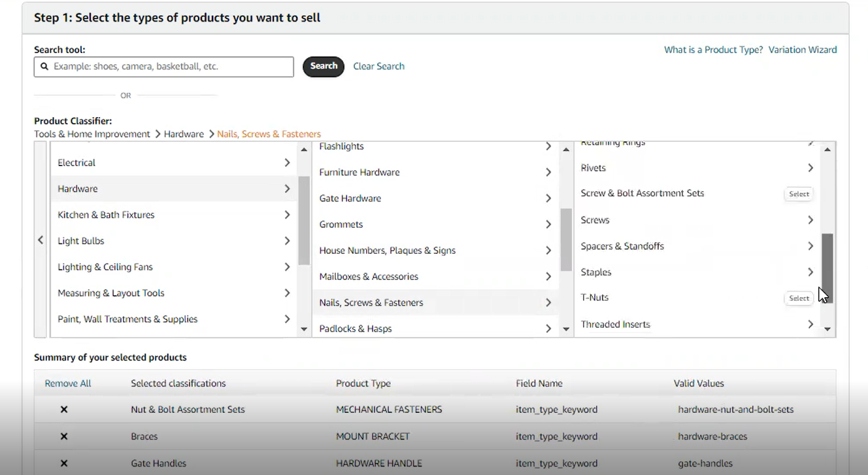Select Screw & Bolt Assortment Sets
The width and height of the screenshot is (868, 475).
click(799, 194)
